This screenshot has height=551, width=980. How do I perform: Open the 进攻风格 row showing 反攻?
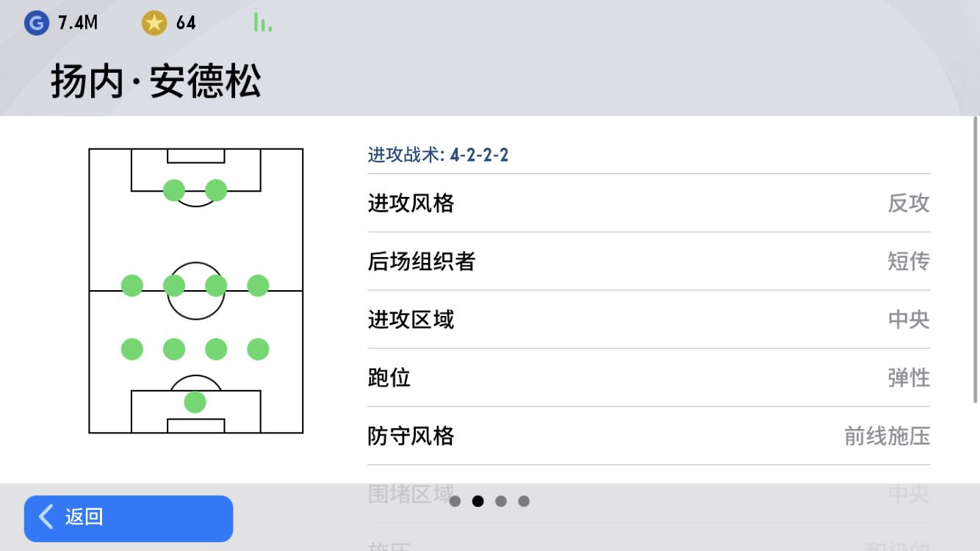tap(649, 204)
